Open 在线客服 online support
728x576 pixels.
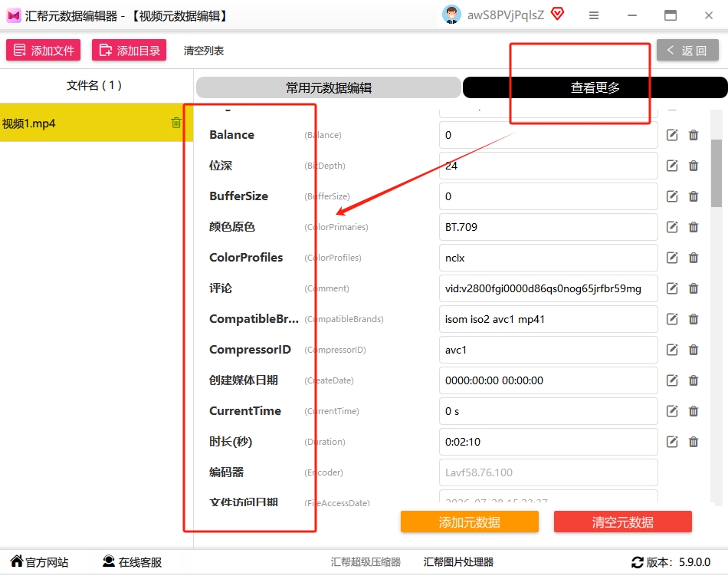(x=133, y=562)
